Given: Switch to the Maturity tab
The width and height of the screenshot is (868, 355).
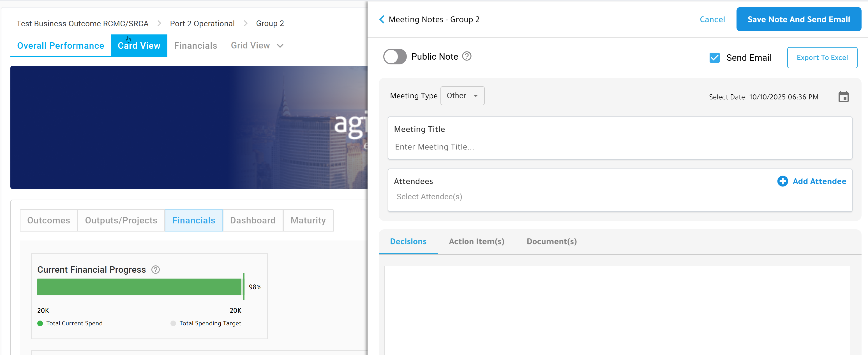Looking at the screenshot, I should [308, 220].
